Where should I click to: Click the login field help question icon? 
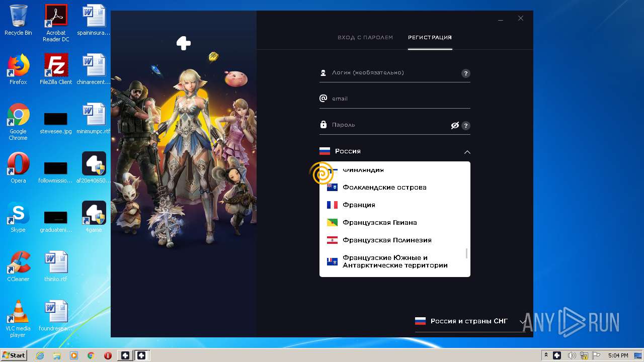pos(466,73)
